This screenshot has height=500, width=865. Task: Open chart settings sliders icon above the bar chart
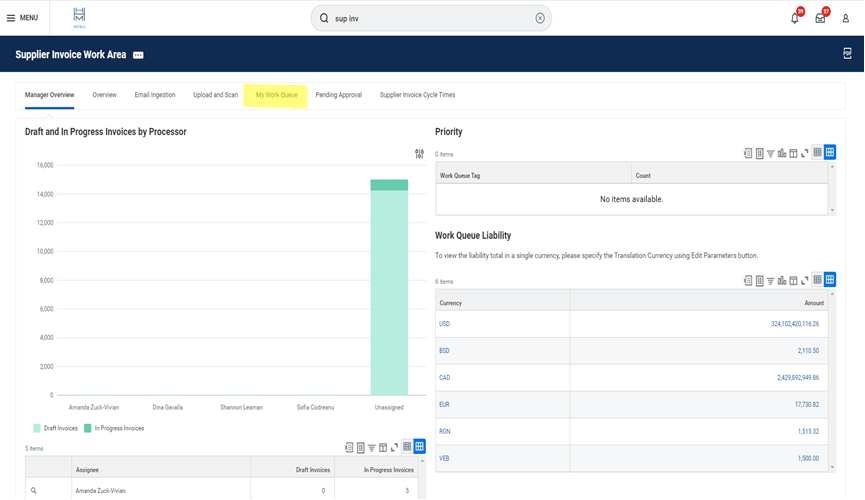click(419, 153)
